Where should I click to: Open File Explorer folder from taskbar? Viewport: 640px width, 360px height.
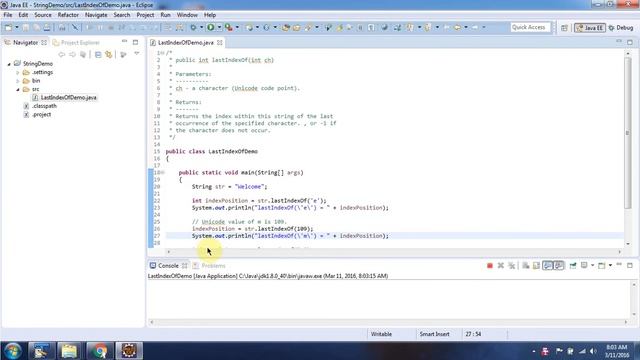coord(69,351)
